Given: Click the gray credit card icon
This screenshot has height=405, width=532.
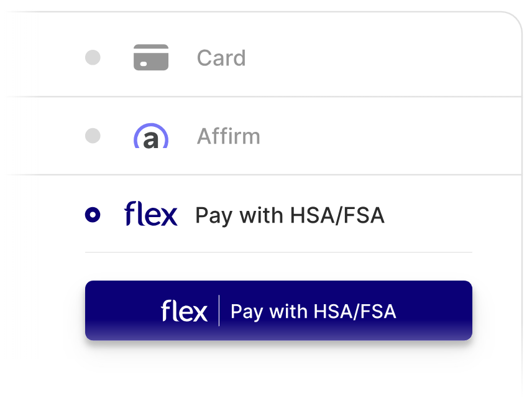Looking at the screenshot, I should pos(151,58).
